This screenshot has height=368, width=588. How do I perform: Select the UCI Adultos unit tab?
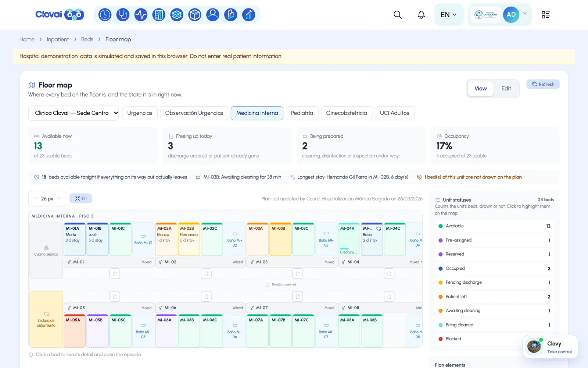click(394, 113)
